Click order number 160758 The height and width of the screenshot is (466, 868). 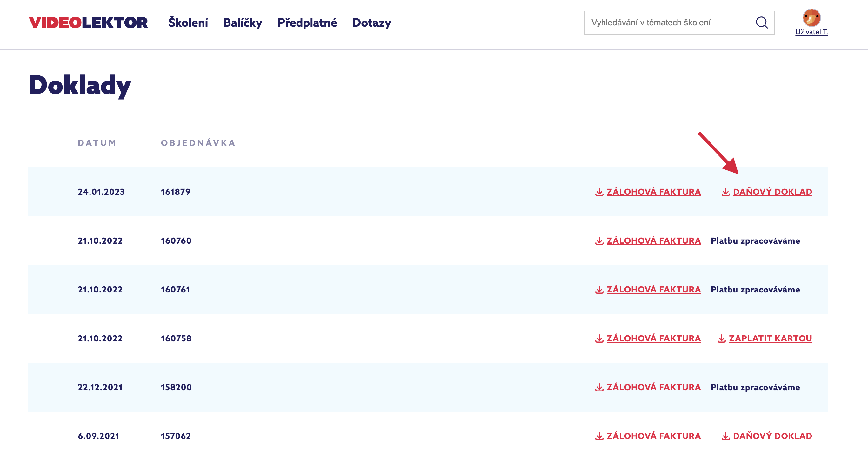point(176,338)
